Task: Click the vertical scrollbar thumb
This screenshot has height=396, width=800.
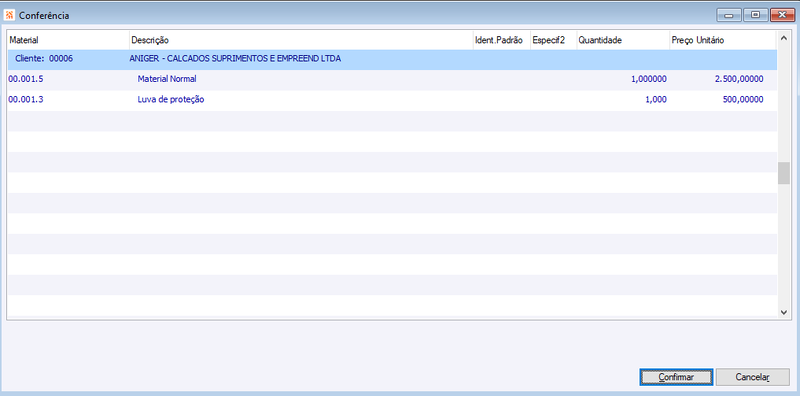Action: (x=783, y=174)
